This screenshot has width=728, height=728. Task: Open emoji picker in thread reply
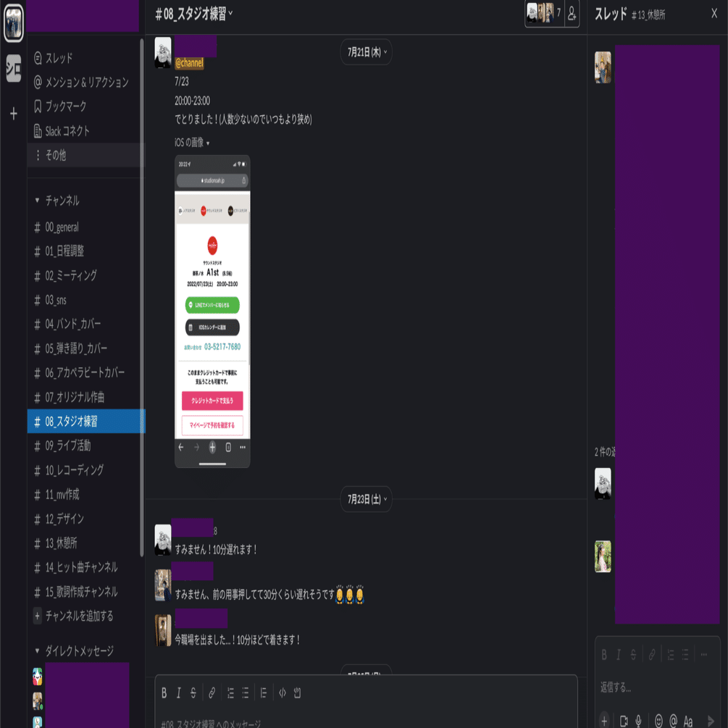coord(658,721)
